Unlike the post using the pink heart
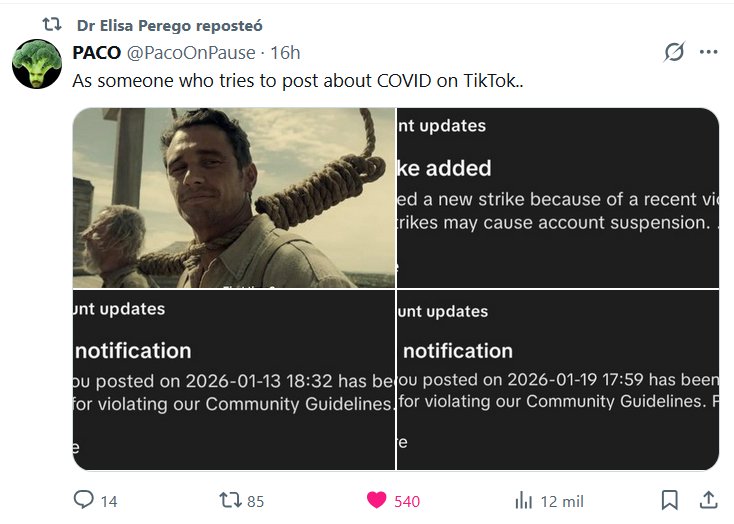 click(376, 500)
